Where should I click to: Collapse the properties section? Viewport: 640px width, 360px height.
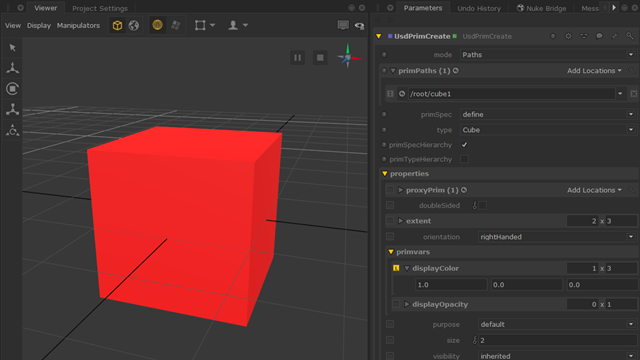tap(384, 174)
